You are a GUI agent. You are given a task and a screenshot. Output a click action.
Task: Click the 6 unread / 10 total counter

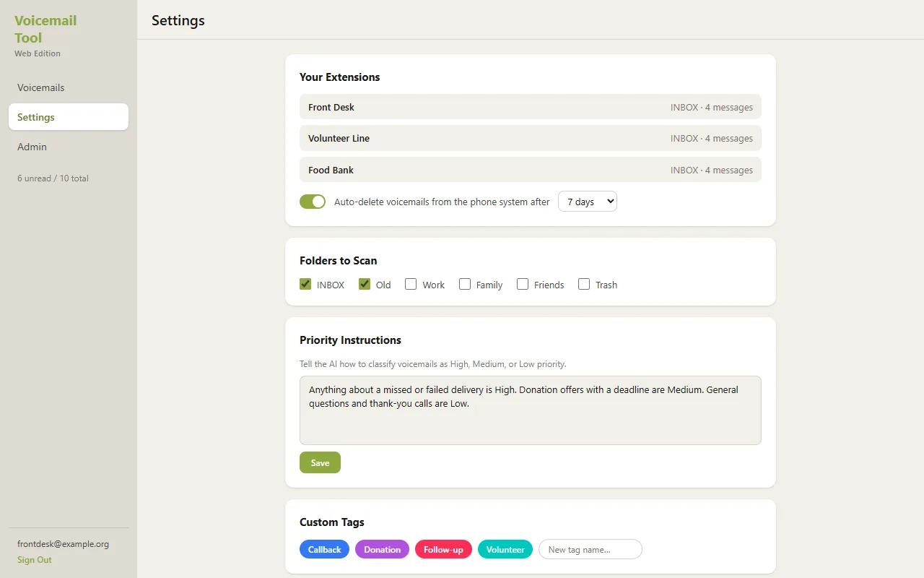[53, 178]
